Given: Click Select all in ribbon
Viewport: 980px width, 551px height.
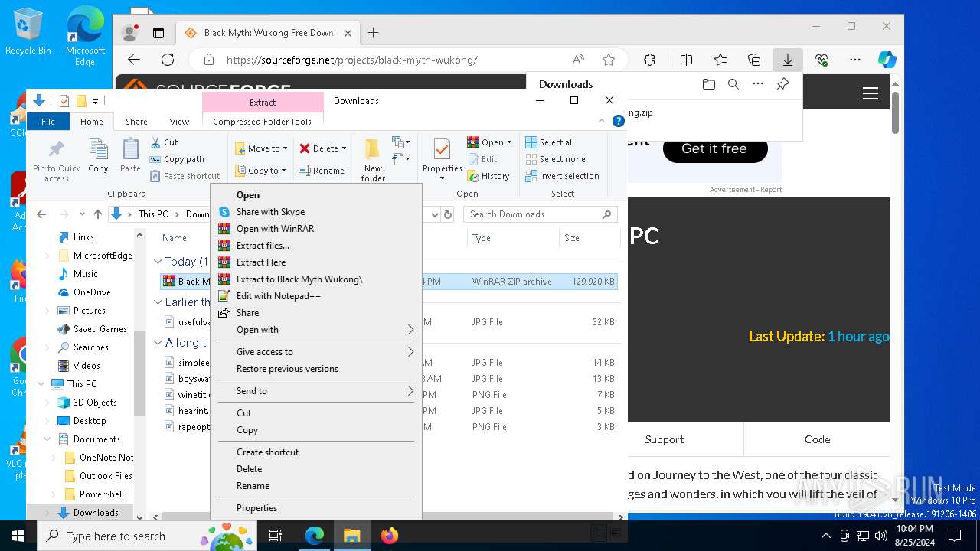Looking at the screenshot, I should 549,142.
